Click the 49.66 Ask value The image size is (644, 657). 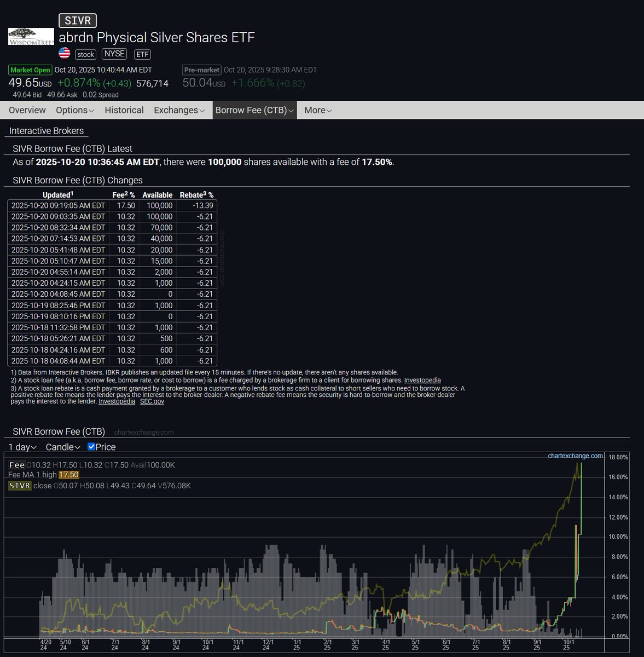click(x=62, y=95)
